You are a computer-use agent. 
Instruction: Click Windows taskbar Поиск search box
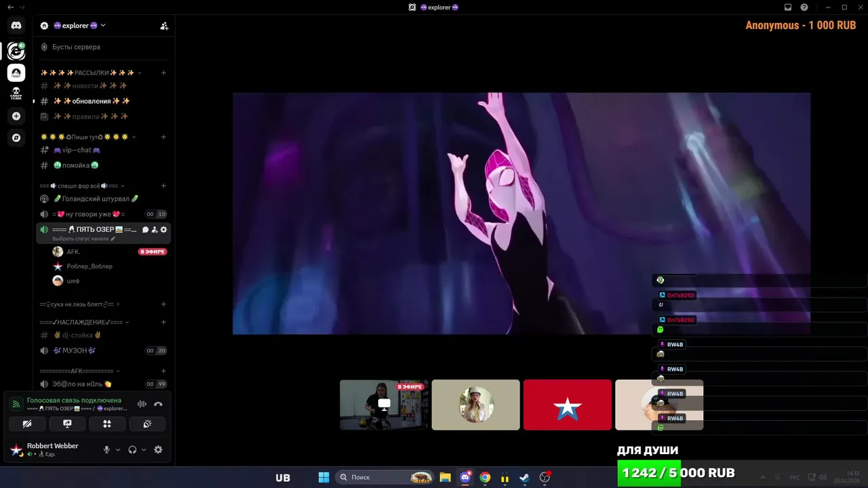pos(385,477)
